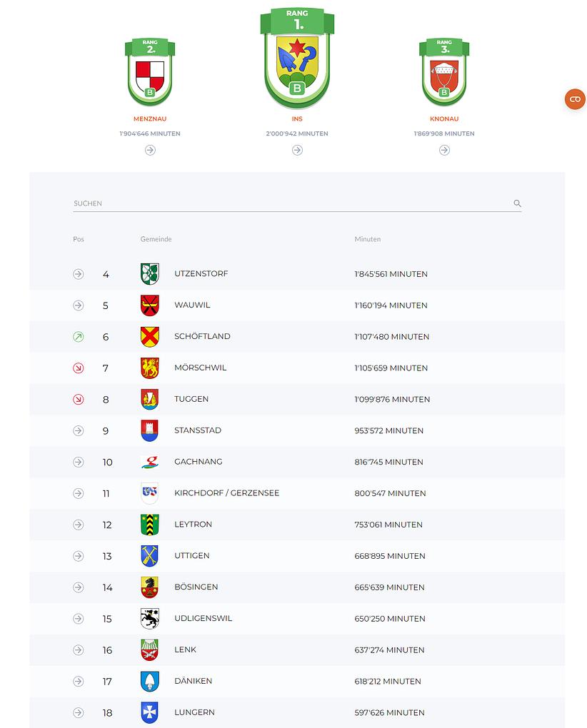Click arrow icon under Menznau

click(150, 150)
